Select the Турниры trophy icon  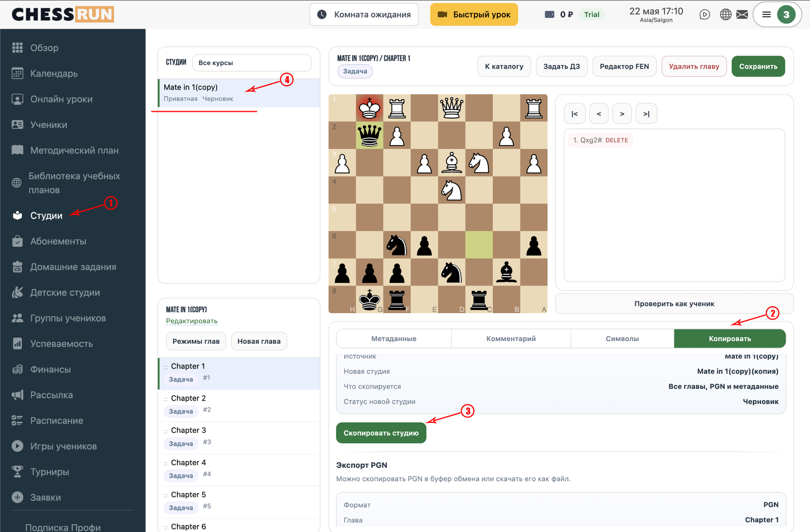coord(17,472)
